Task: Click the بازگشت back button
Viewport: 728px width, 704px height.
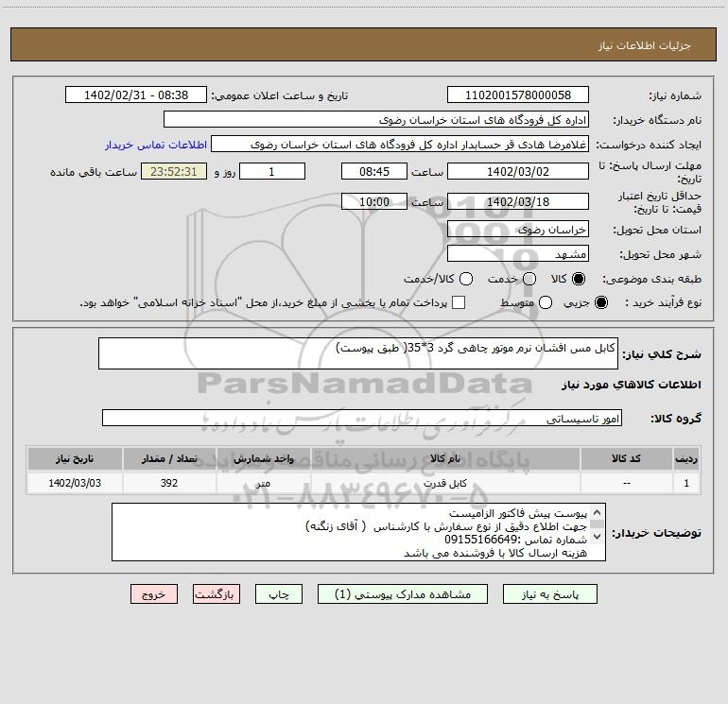Action: click(217, 594)
